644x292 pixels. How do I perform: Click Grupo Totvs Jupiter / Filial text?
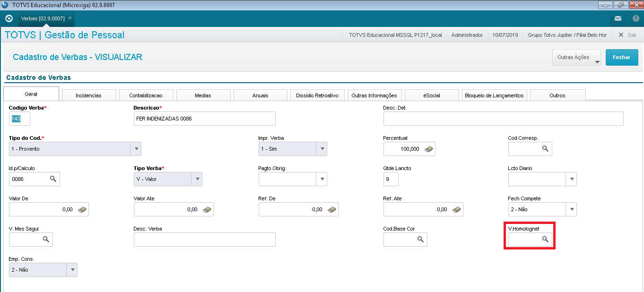(567, 35)
